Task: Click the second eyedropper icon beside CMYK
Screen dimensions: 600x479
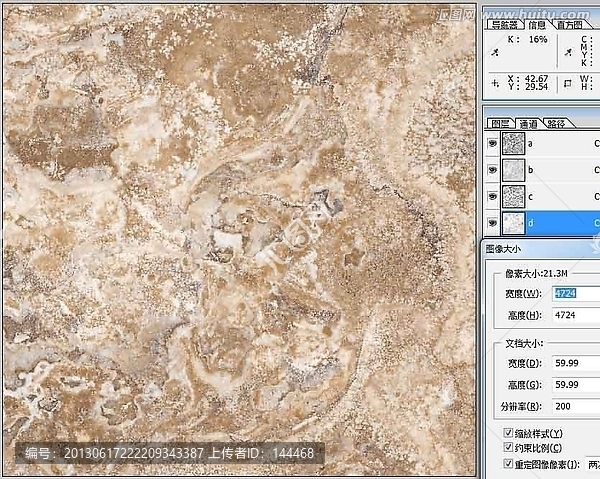Action: click(x=569, y=52)
